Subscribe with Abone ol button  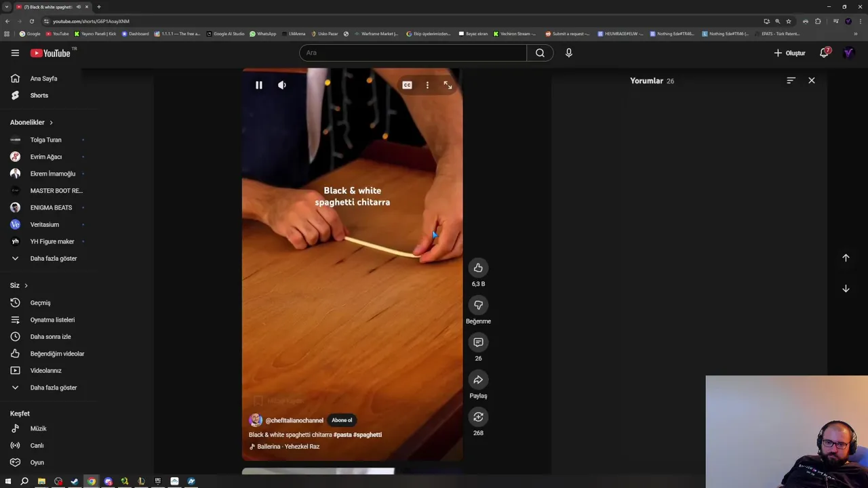click(x=342, y=420)
